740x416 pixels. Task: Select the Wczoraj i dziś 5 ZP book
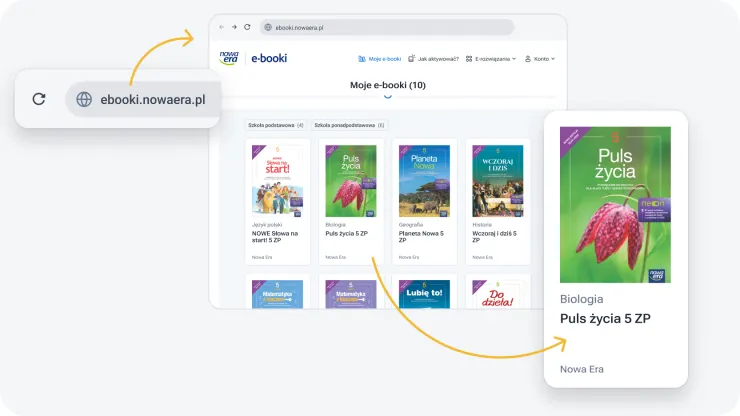click(x=497, y=180)
